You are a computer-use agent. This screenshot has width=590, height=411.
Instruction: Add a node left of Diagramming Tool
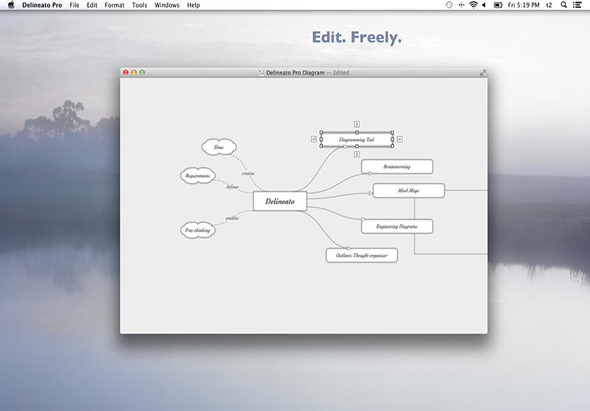pos(314,139)
